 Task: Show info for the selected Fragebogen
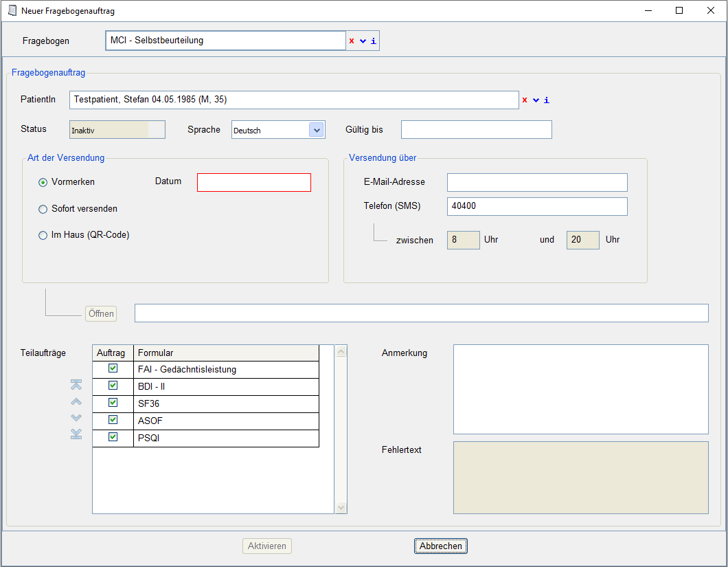374,41
